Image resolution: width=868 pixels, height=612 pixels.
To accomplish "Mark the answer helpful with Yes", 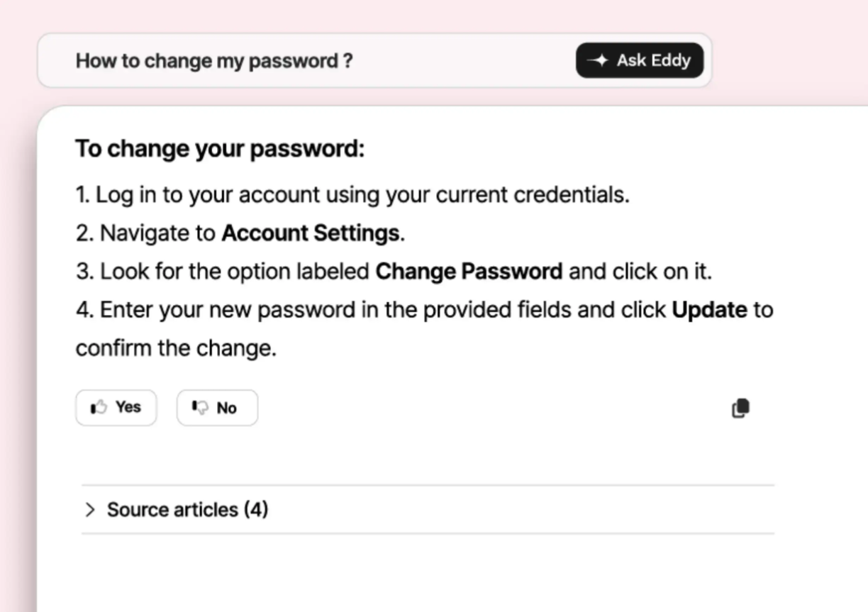I will click(x=128, y=407).
